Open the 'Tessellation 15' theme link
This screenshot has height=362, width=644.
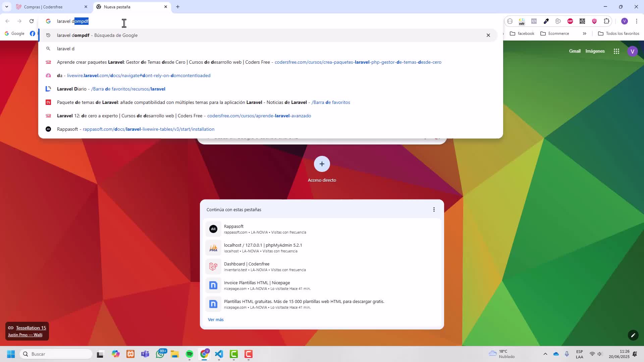coord(31,328)
